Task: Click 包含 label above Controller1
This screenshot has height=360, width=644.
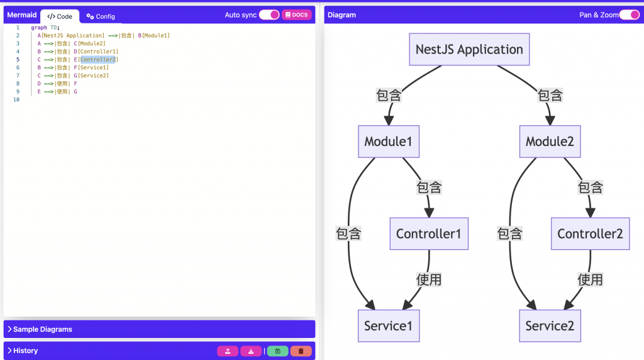Action: (429, 188)
